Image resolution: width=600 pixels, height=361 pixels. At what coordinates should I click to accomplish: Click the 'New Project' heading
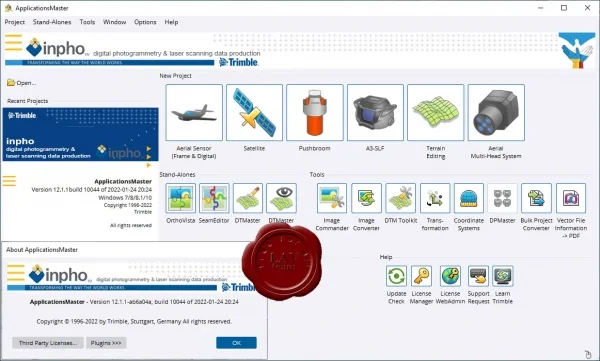(176, 76)
